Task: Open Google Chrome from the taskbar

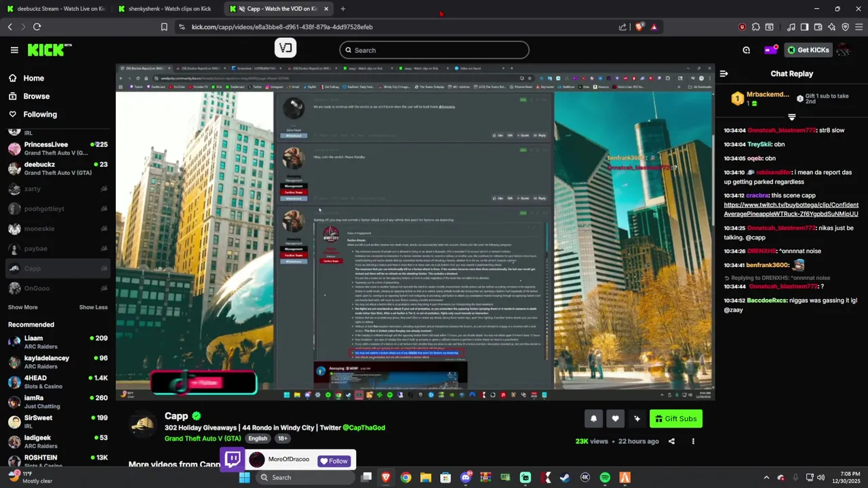Action: click(x=406, y=477)
